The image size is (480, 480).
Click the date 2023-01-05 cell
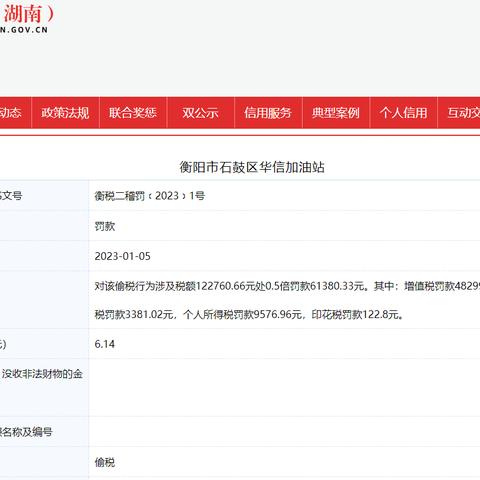pyautogui.click(x=122, y=256)
